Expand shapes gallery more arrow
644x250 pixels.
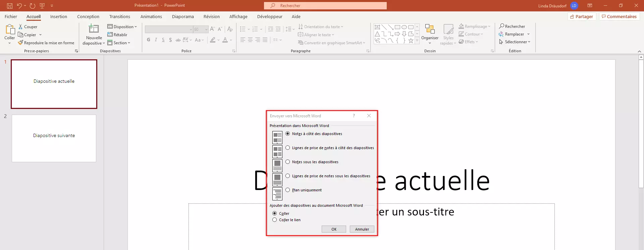(417, 41)
